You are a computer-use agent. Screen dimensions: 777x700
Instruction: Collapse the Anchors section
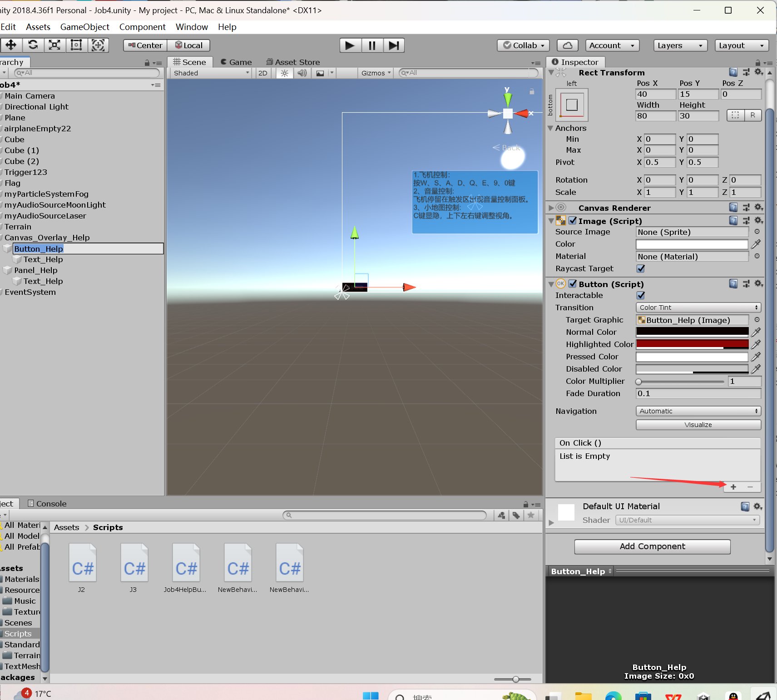pos(550,128)
